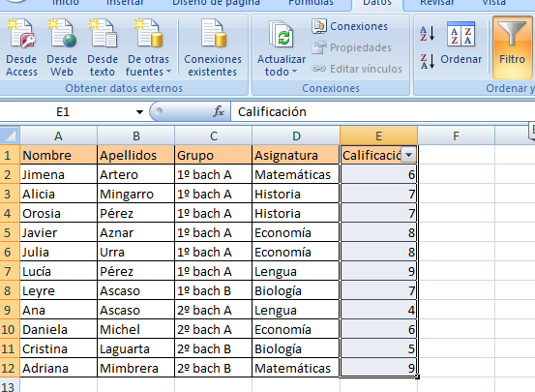Click the insert function fx icon
The image size is (535, 392).
[x=219, y=111]
